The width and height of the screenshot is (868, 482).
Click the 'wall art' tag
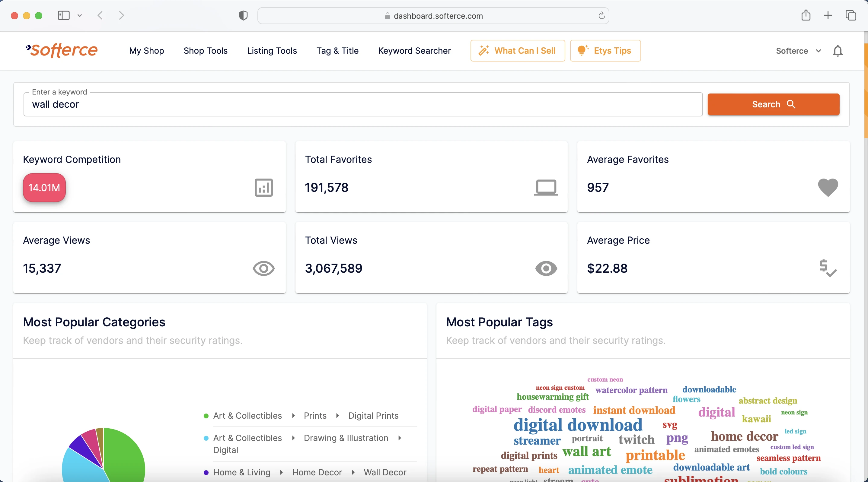pyautogui.click(x=586, y=451)
